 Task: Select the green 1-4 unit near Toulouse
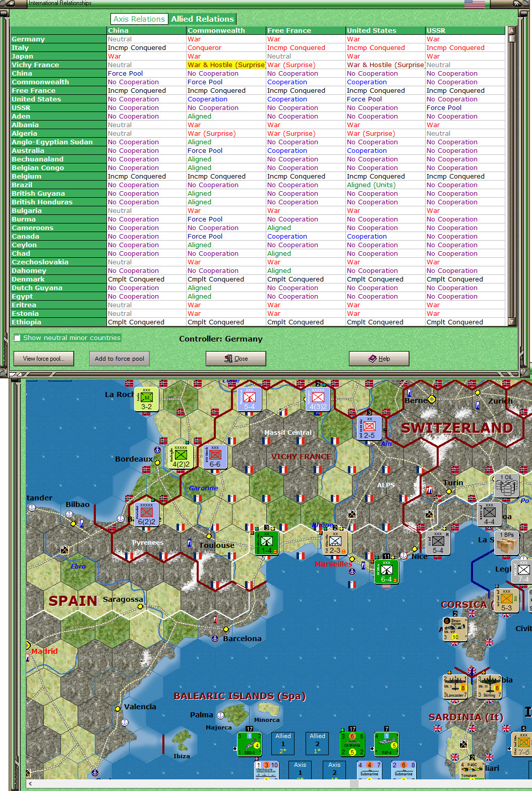pyautogui.click(x=267, y=543)
